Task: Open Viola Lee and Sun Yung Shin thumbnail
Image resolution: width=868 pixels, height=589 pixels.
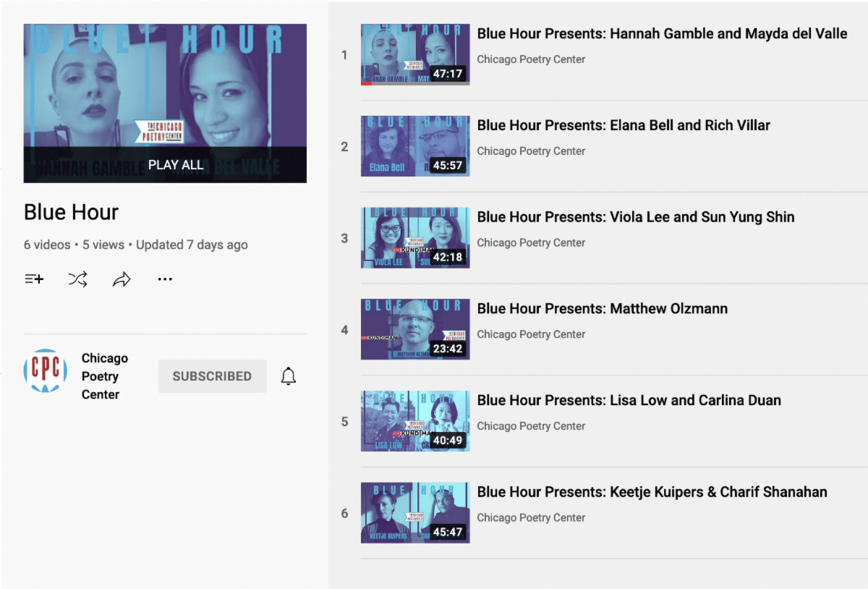Action: pos(415,238)
